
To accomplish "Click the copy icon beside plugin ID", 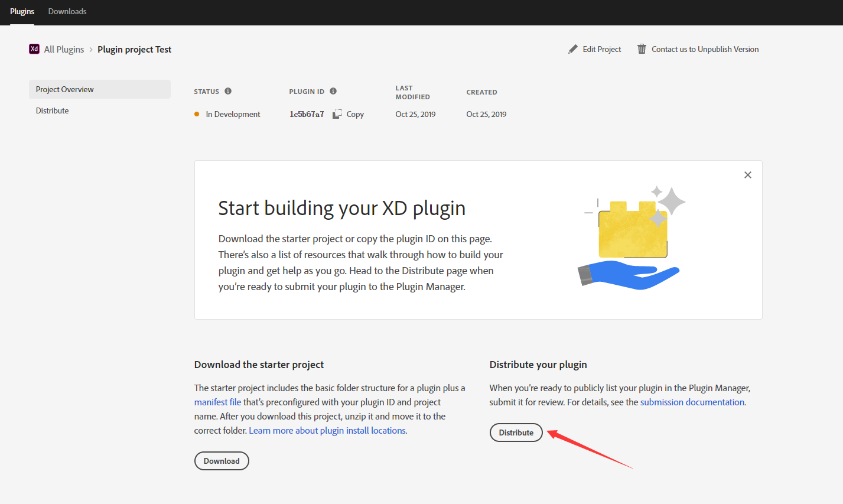I will point(337,114).
